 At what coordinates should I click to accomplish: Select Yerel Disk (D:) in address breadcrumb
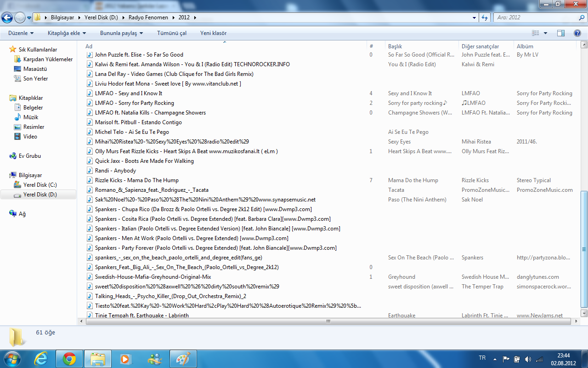(101, 17)
